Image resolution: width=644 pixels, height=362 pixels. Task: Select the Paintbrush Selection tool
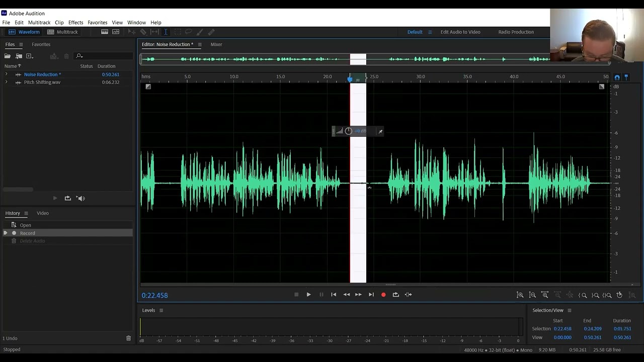pos(200,32)
